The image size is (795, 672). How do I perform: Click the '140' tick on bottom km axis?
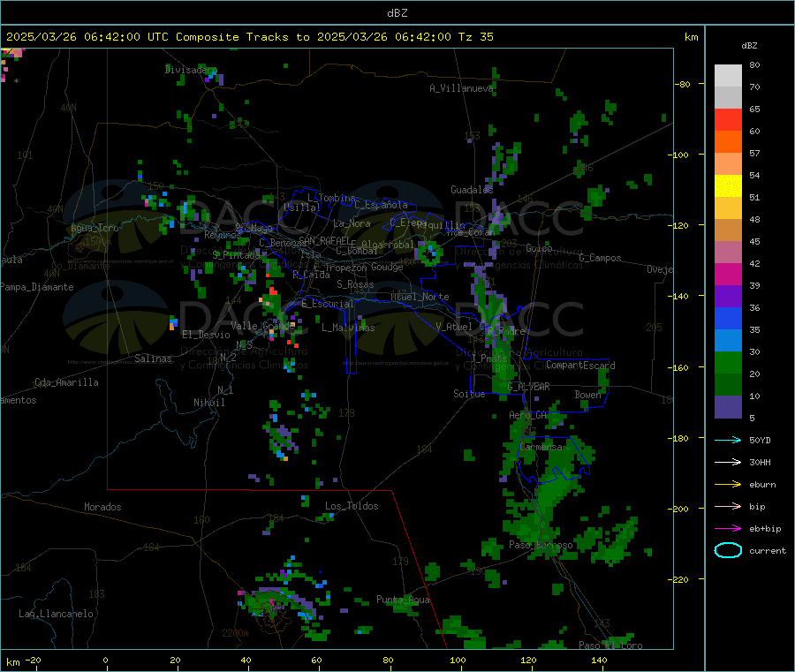tap(599, 660)
